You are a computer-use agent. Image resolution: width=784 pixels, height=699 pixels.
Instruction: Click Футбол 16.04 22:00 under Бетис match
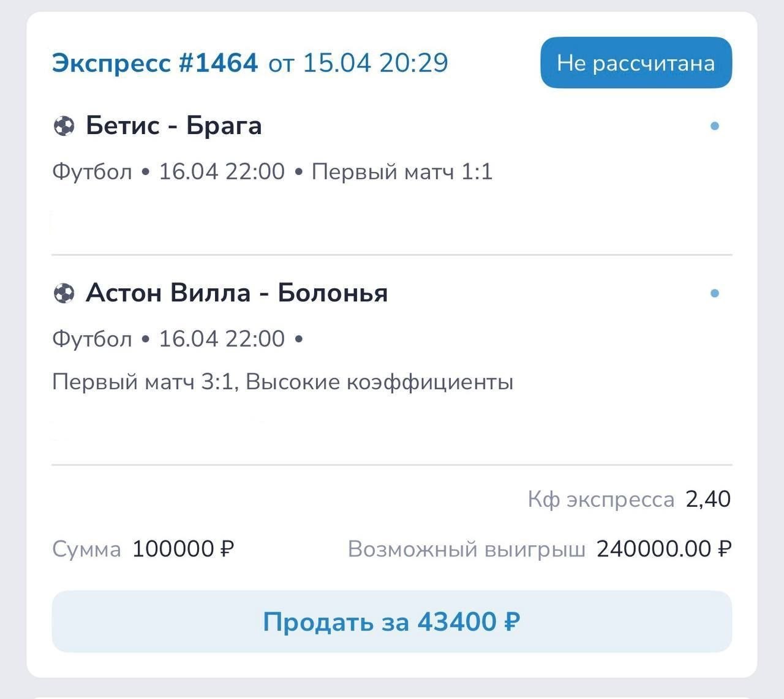pyautogui.click(x=168, y=172)
